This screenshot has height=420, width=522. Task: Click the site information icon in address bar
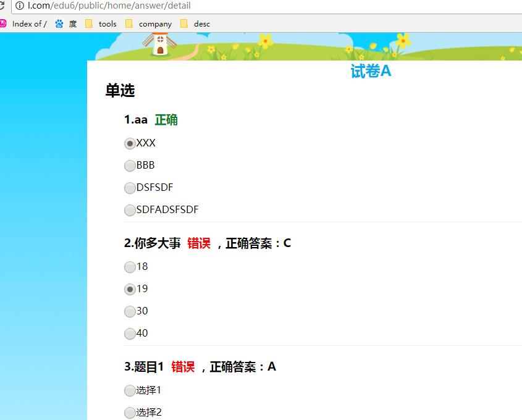click(x=20, y=6)
